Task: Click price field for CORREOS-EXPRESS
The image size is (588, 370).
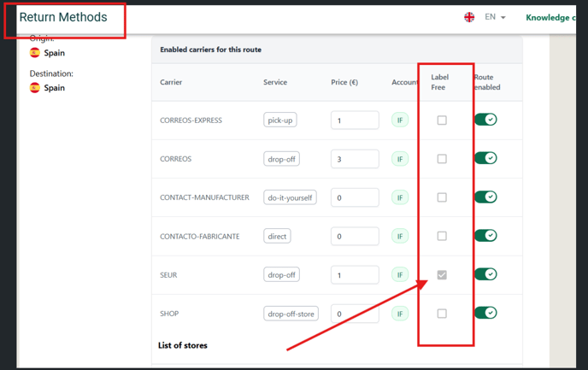Action: 355,120
